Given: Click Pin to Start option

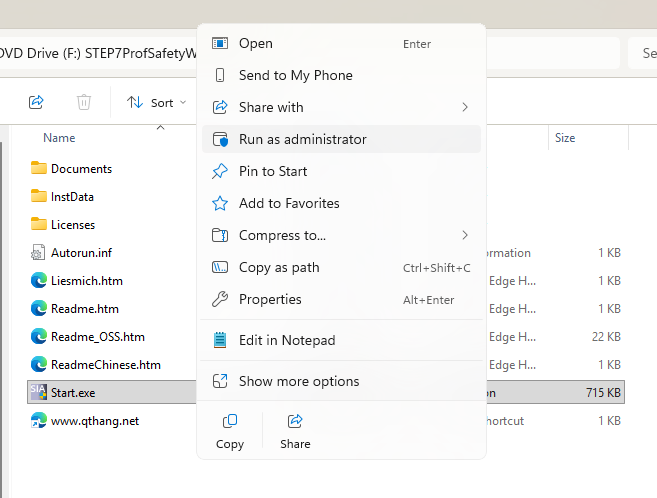Looking at the screenshot, I should [273, 171].
